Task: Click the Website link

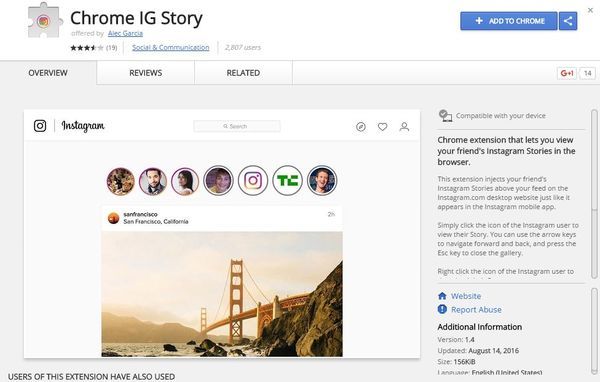Action: [x=466, y=296]
